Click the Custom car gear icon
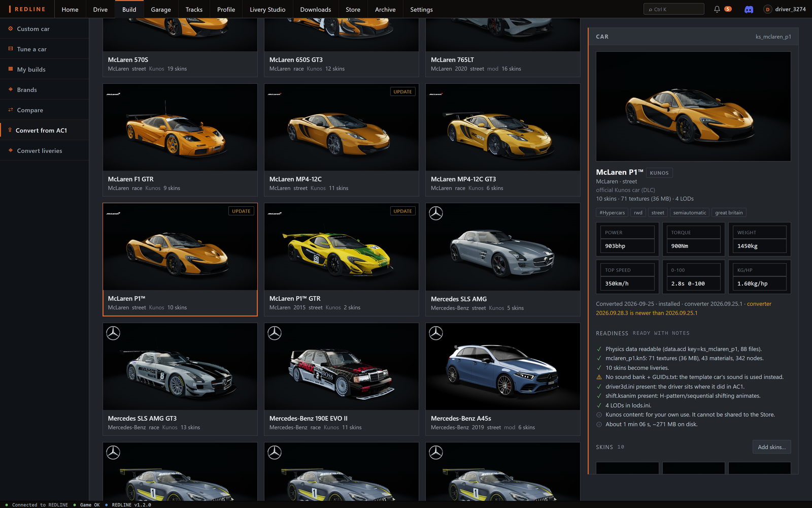The height and width of the screenshot is (508, 812). 11,28
